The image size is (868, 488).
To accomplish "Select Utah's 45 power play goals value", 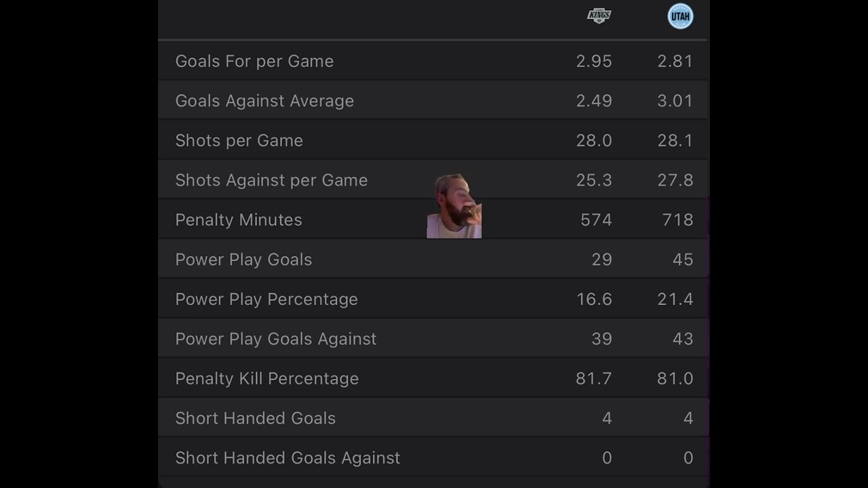I will click(683, 260).
